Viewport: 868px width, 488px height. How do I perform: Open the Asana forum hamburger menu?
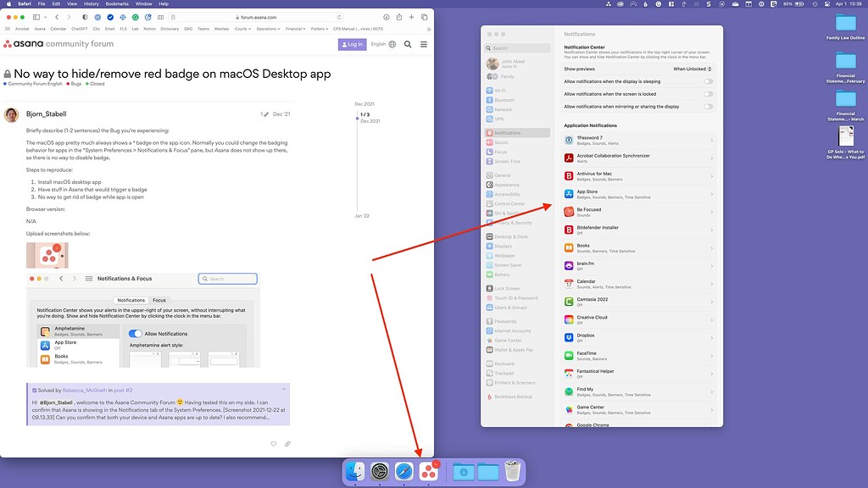click(424, 44)
